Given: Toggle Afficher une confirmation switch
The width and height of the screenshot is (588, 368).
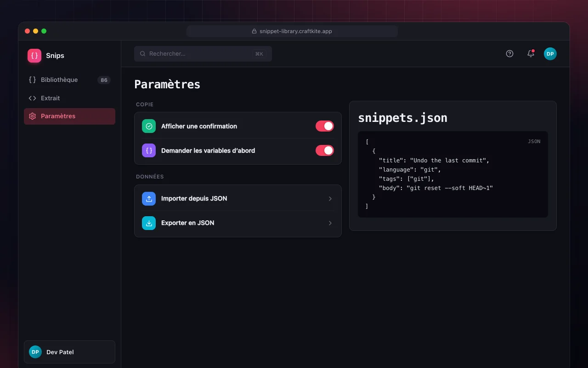Looking at the screenshot, I should pyautogui.click(x=325, y=126).
